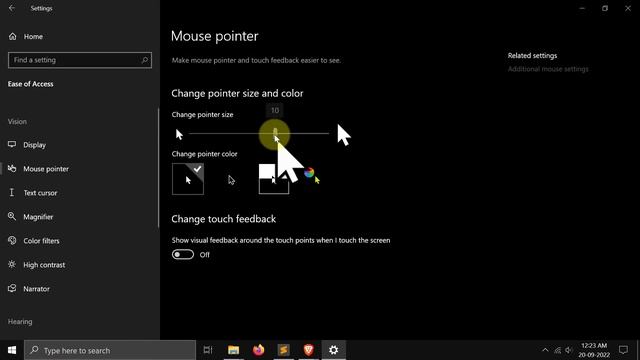The width and height of the screenshot is (640, 360).
Task: Click the Find a setting search box
Action: pos(80,60)
